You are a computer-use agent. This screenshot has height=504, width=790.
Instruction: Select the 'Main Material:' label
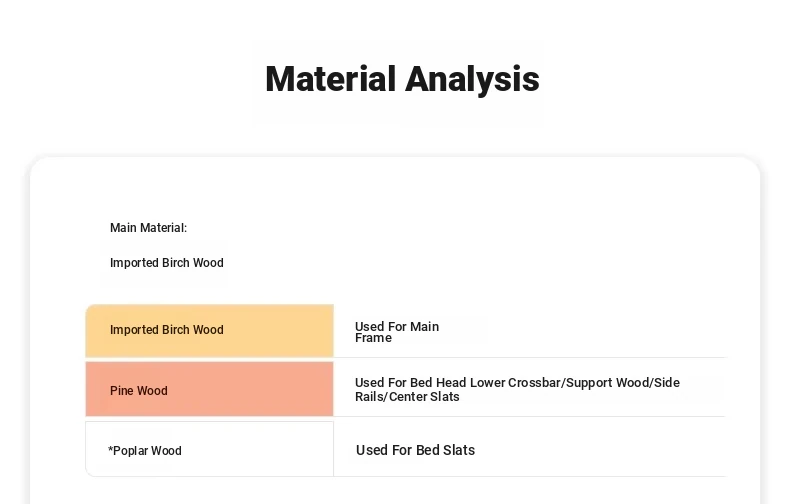pos(148,228)
